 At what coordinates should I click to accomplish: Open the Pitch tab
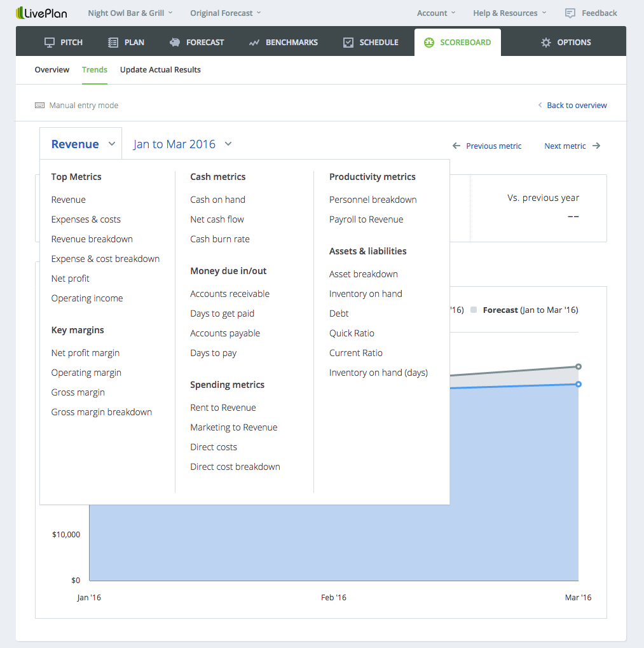click(x=64, y=43)
